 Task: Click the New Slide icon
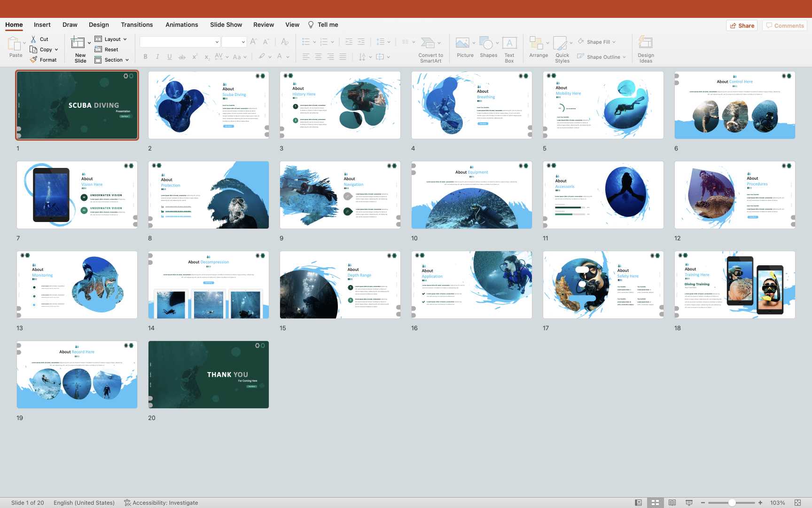(x=78, y=43)
